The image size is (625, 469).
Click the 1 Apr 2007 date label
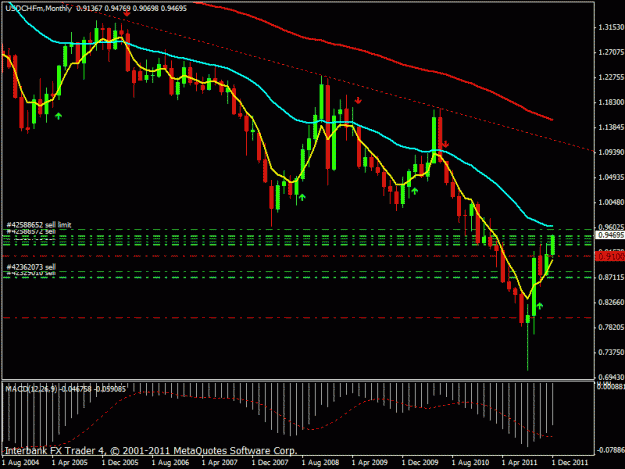pos(220,463)
